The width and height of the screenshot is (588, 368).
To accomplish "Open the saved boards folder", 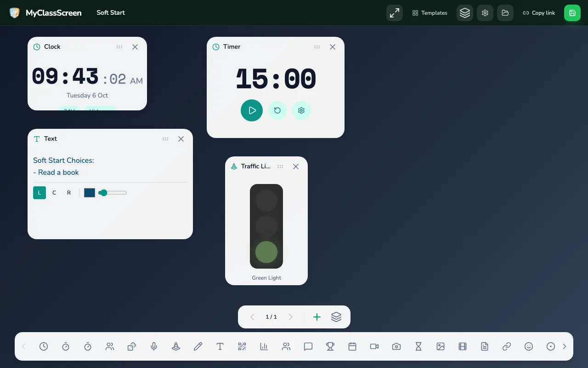I will pyautogui.click(x=505, y=13).
